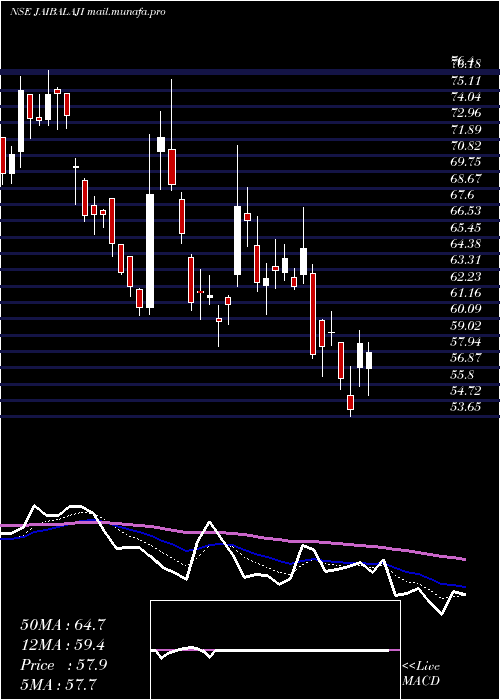Click the long red candlestick dropping from 63 to 57
The image size is (500, 700).
point(313,314)
